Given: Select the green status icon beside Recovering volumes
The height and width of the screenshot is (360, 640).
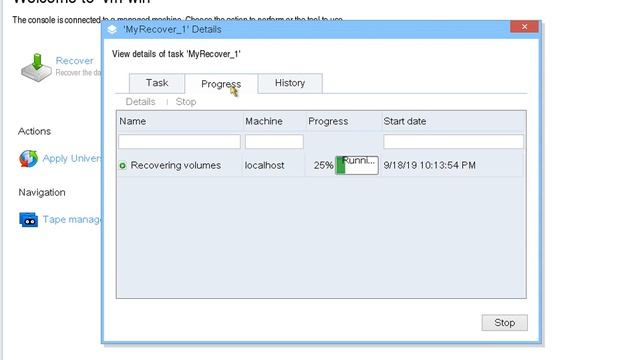Looking at the screenshot, I should click(x=122, y=166).
